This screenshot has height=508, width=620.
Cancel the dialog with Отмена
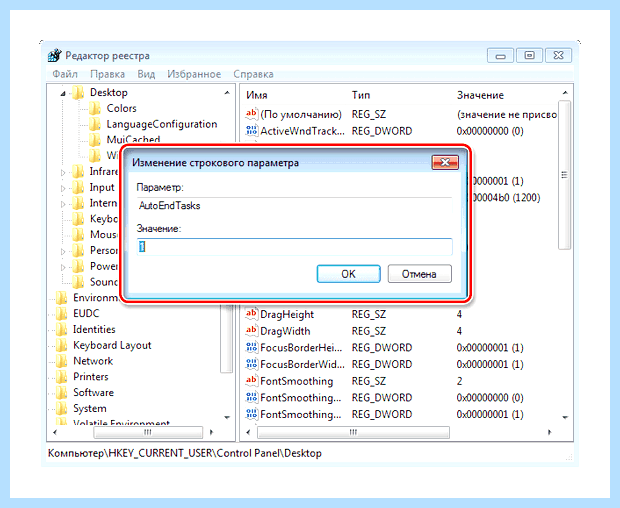(x=419, y=274)
